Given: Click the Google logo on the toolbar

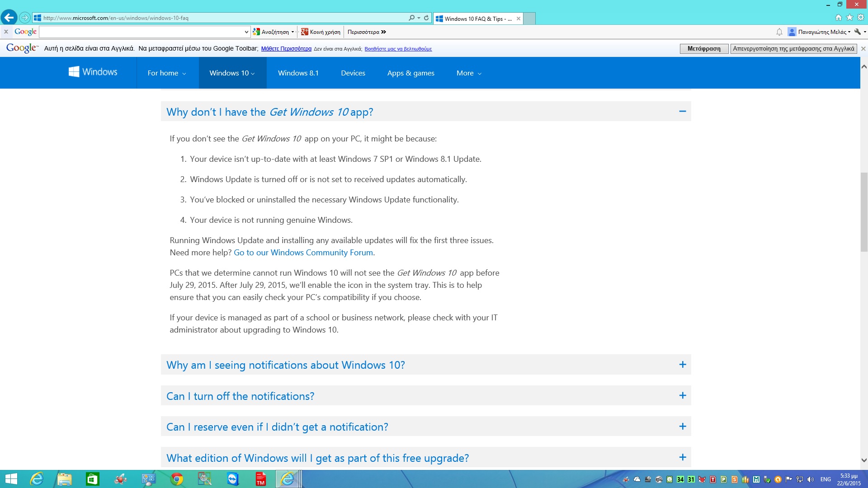Looking at the screenshot, I should pyautogui.click(x=25, y=32).
